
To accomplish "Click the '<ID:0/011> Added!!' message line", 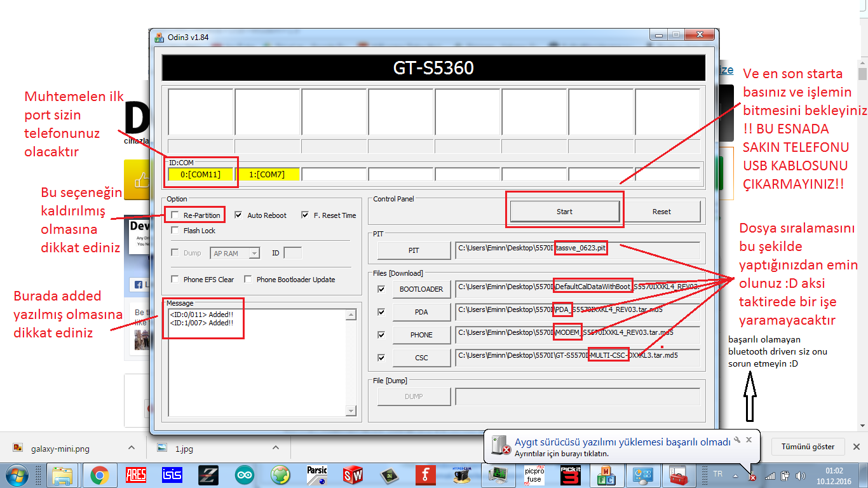I will pos(201,315).
